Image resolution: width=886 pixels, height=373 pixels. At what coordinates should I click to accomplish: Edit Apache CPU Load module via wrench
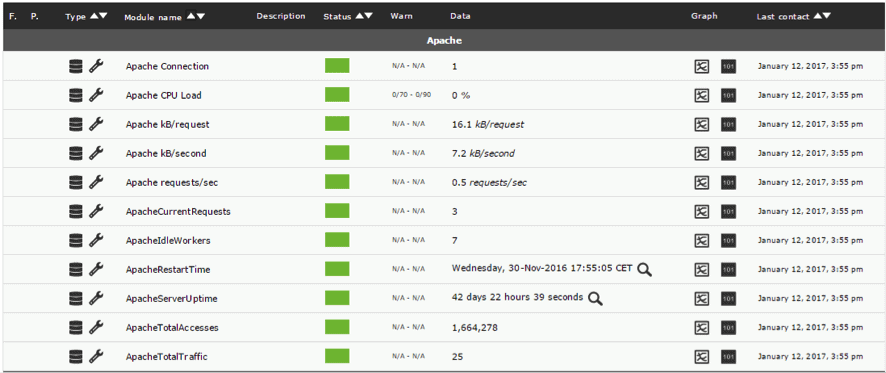coord(97,95)
